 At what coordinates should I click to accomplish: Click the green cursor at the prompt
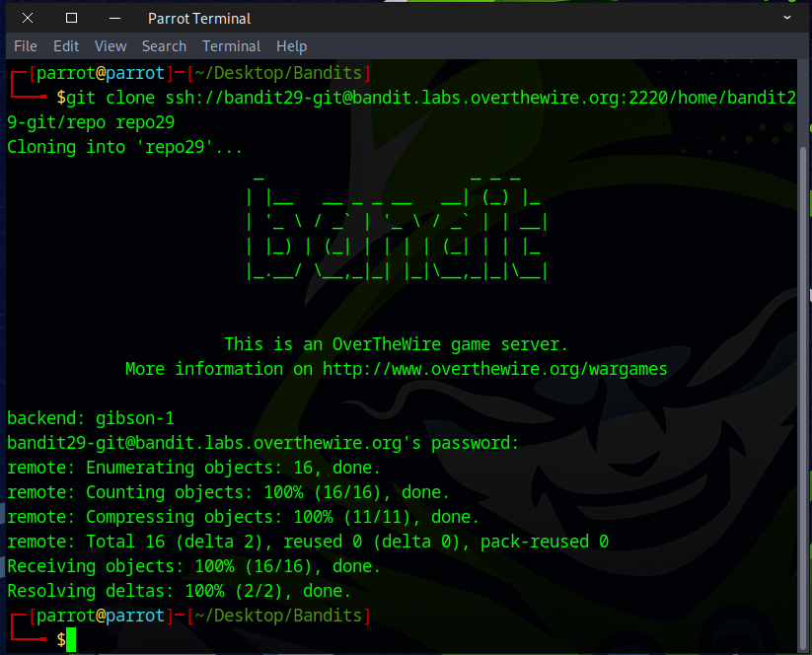[x=71, y=640]
